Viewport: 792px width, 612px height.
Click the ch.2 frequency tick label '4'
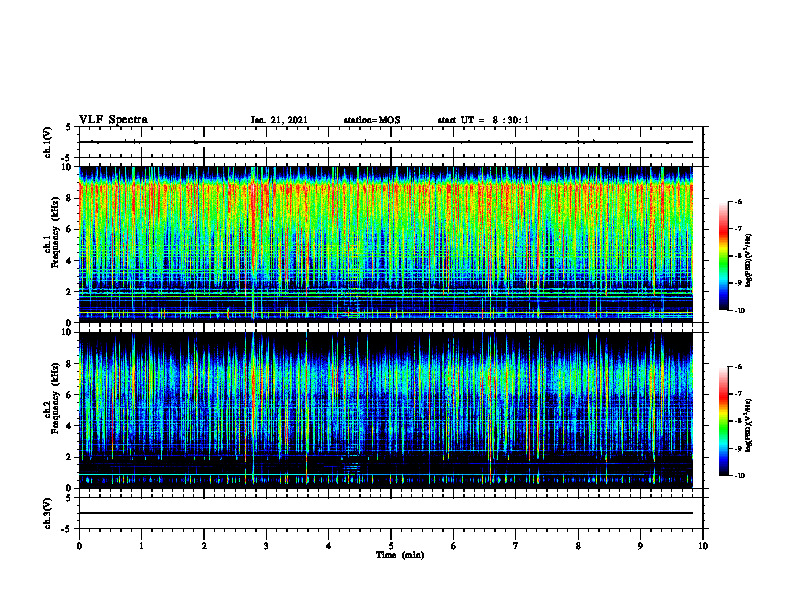[x=69, y=426]
